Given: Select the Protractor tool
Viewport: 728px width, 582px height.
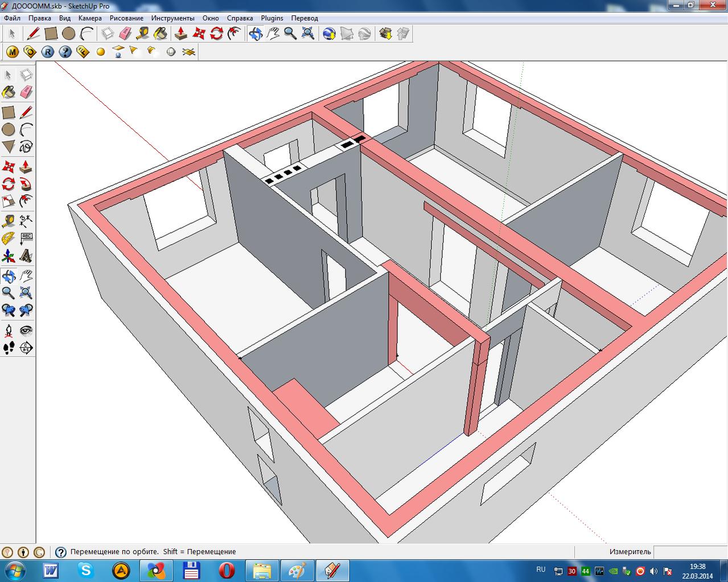Looking at the screenshot, I should [9, 238].
